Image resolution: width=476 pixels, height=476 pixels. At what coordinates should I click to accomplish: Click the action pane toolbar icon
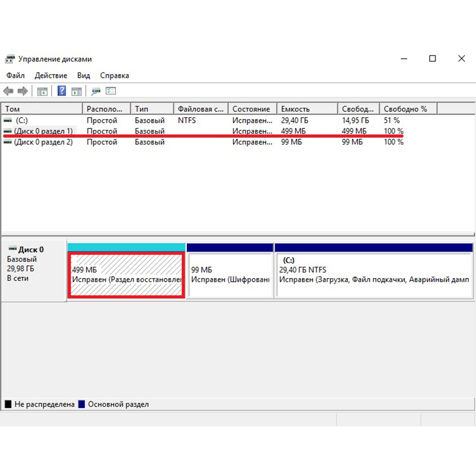pyautogui.click(x=76, y=91)
